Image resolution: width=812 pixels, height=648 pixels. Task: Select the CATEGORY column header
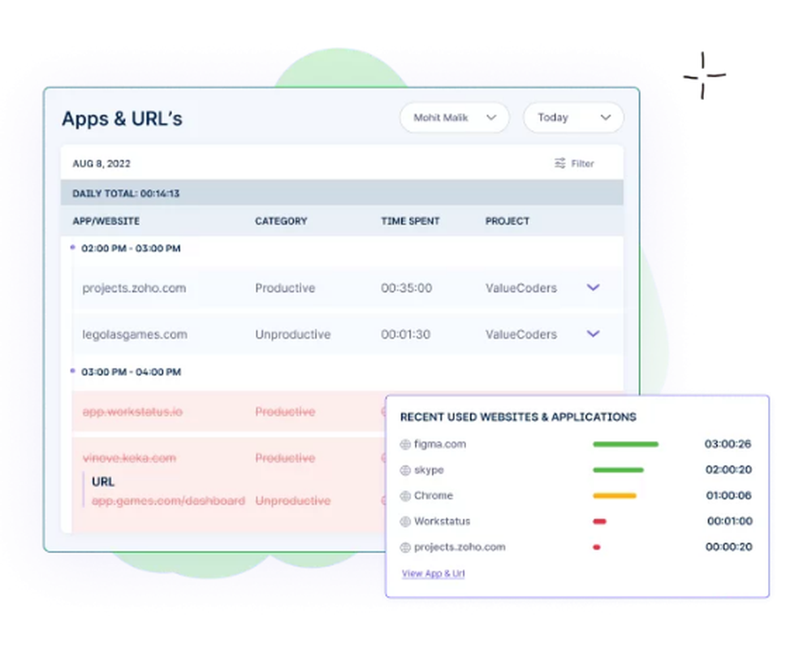point(281,221)
